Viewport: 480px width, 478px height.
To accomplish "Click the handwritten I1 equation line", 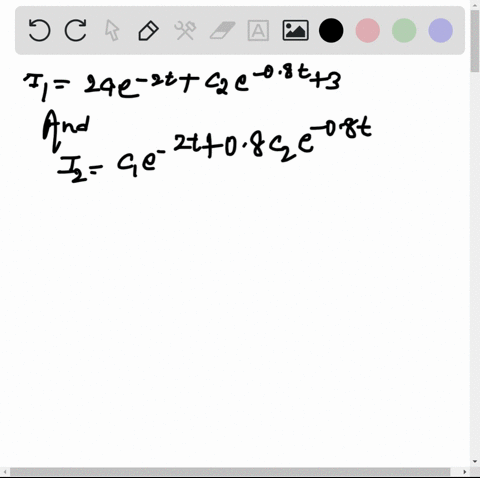I will (182, 84).
